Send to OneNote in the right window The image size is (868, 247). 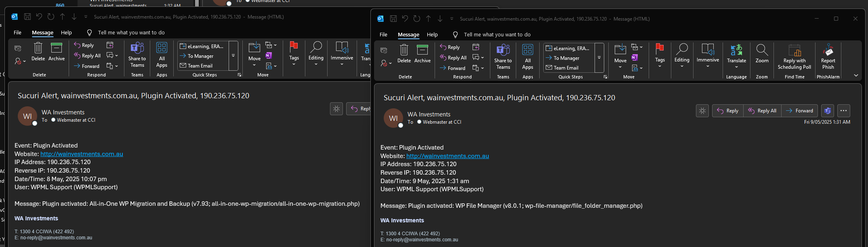click(635, 57)
